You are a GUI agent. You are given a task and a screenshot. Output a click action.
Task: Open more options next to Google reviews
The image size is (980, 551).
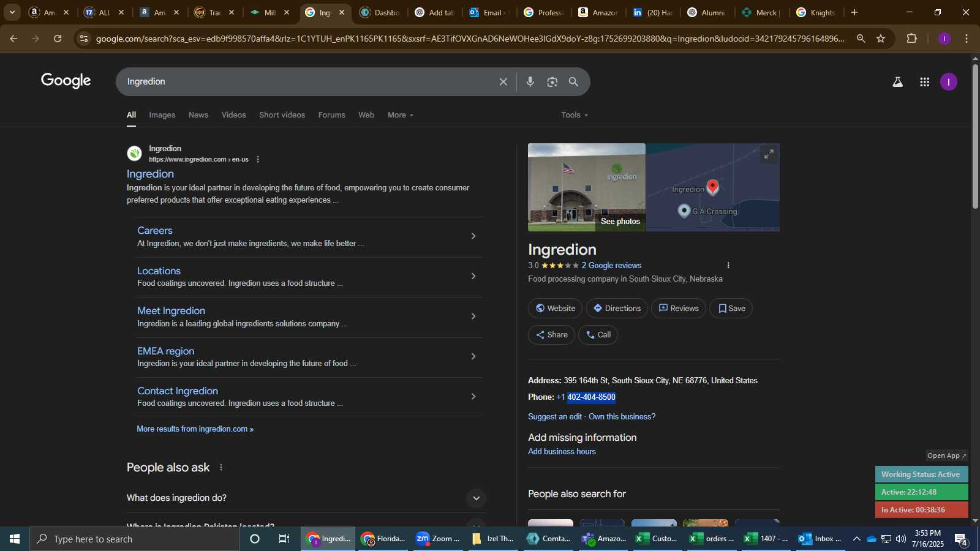(x=728, y=265)
